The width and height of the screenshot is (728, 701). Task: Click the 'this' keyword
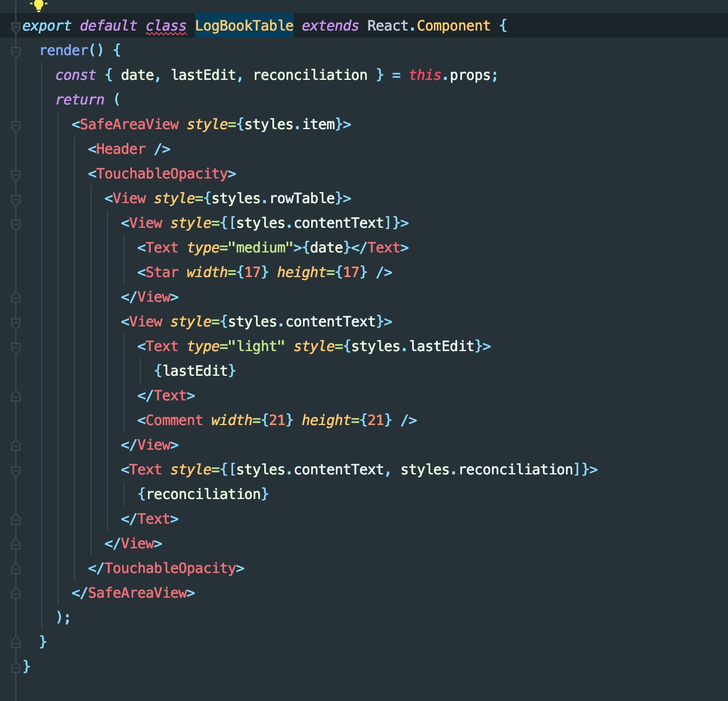click(425, 75)
